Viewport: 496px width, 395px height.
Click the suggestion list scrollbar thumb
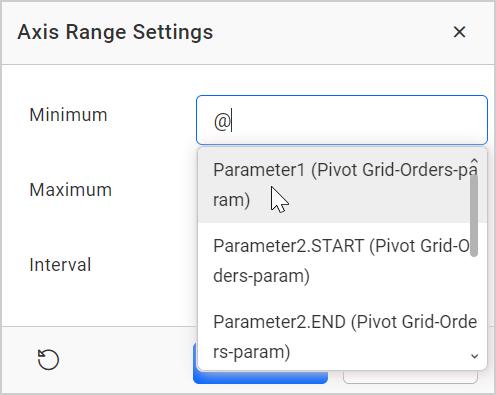(x=474, y=215)
